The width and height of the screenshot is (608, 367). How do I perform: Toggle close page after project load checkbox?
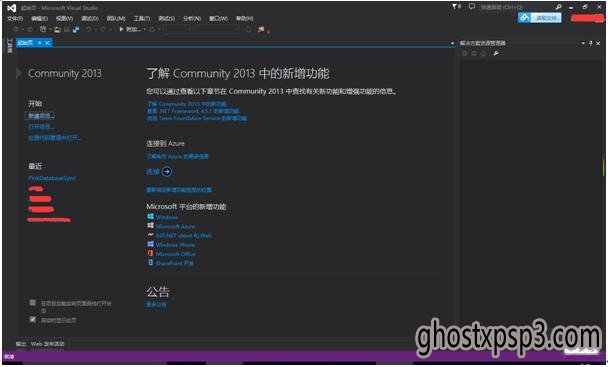[33, 303]
